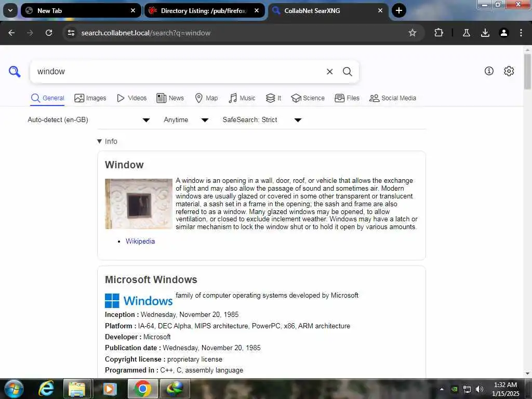The image size is (532, 399).
Task: Close the New Tab tab
Action: 133,10
